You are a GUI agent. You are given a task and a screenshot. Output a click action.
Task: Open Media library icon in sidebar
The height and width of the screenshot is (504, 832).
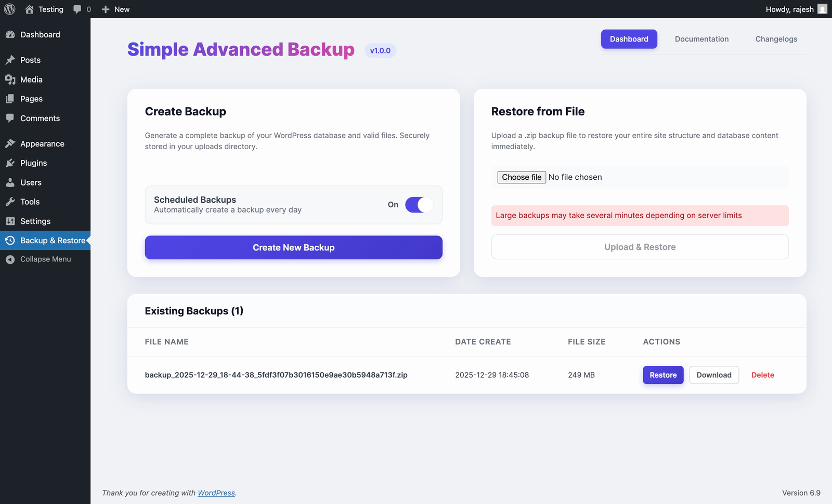click(x=10, y=79)
